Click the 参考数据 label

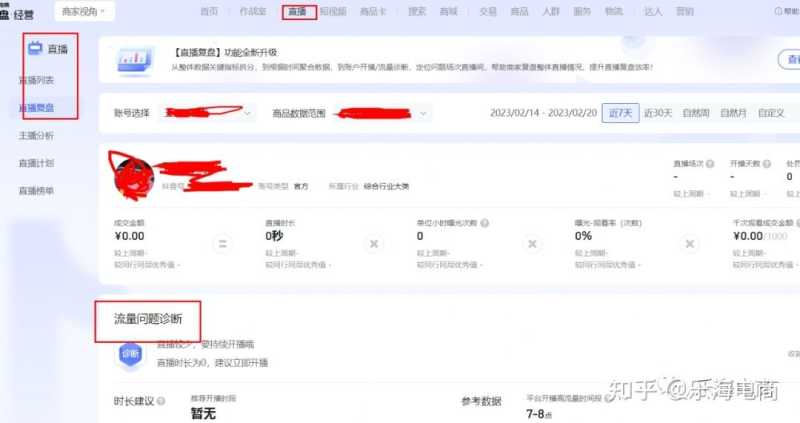pyautogui.click(x=481, y=402)
